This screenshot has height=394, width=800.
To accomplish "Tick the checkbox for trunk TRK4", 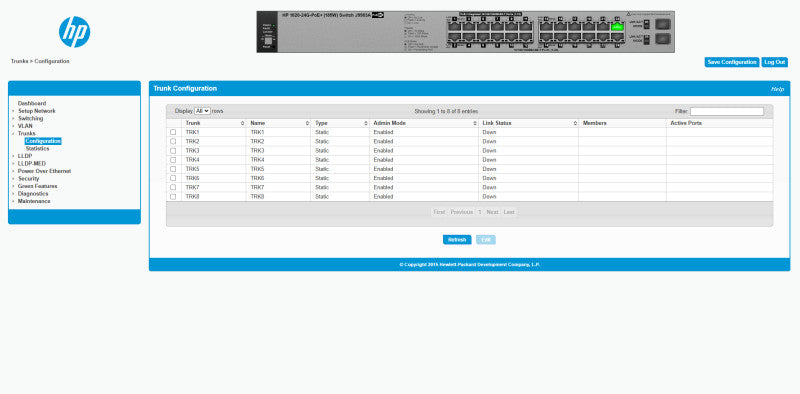I will pos(173,160).
